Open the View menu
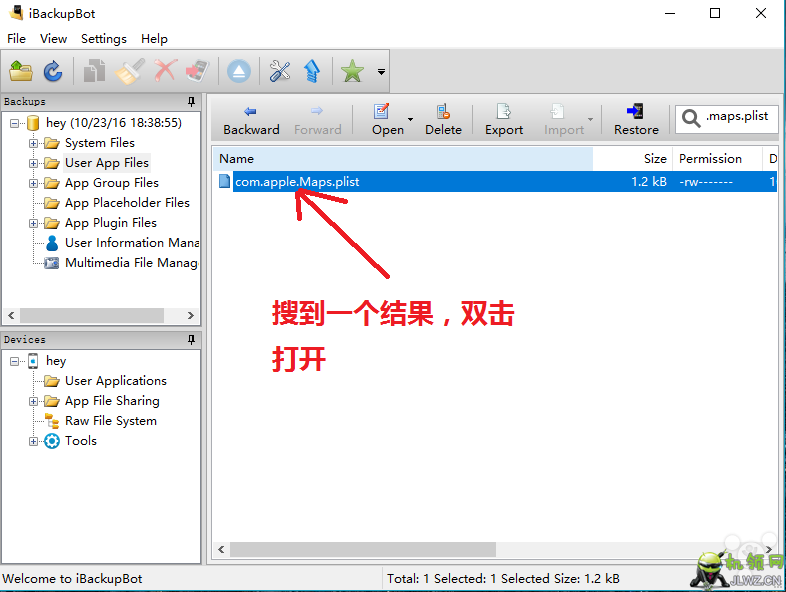The height and width of the screenshot is (592, 786). pyautogui.click(x=53, y=39)
